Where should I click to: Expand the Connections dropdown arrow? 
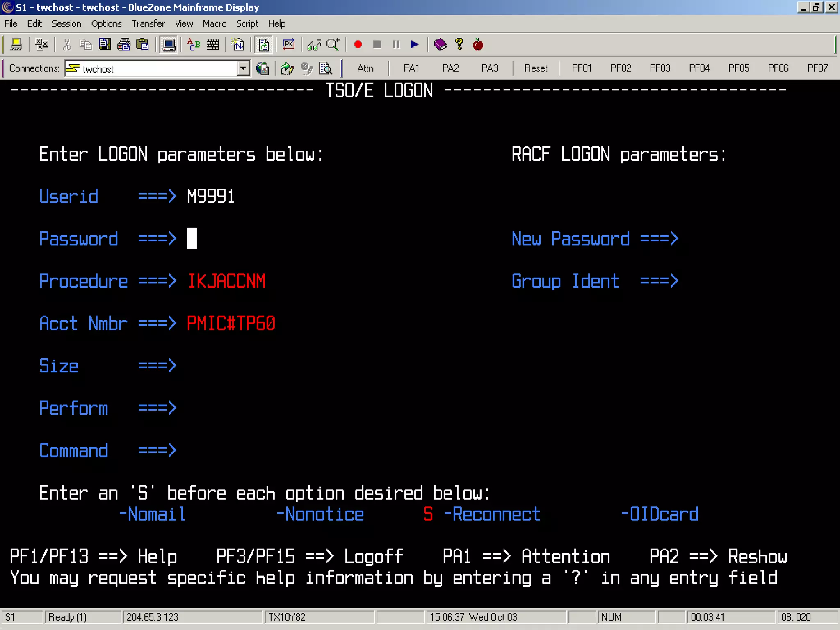tap(243, 68)
